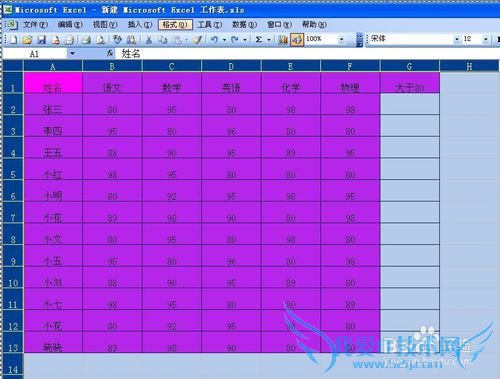Click the AutoSum sigma icon

coord(259,40)
